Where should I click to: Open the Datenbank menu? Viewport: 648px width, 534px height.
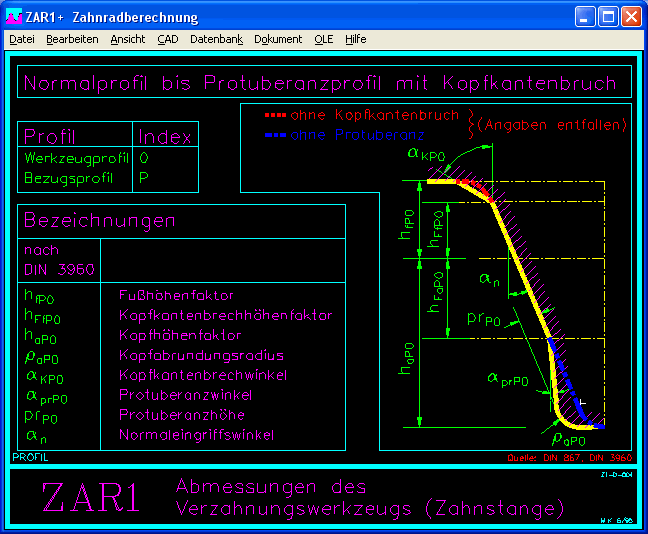coord(216,39)
